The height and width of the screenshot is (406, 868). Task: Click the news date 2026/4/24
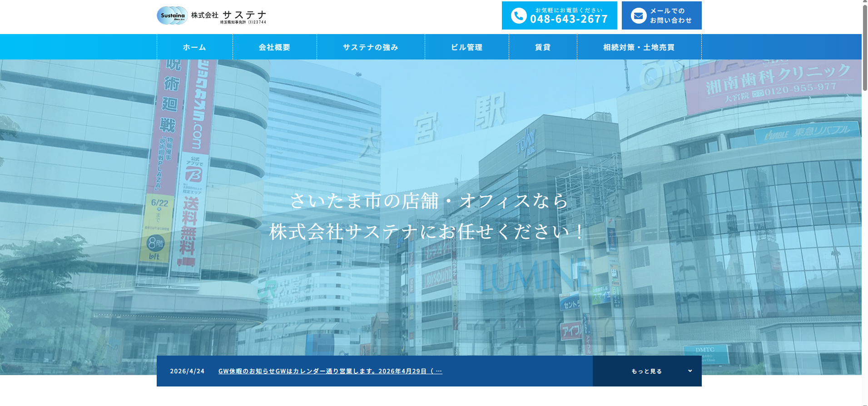coord(187,371)
